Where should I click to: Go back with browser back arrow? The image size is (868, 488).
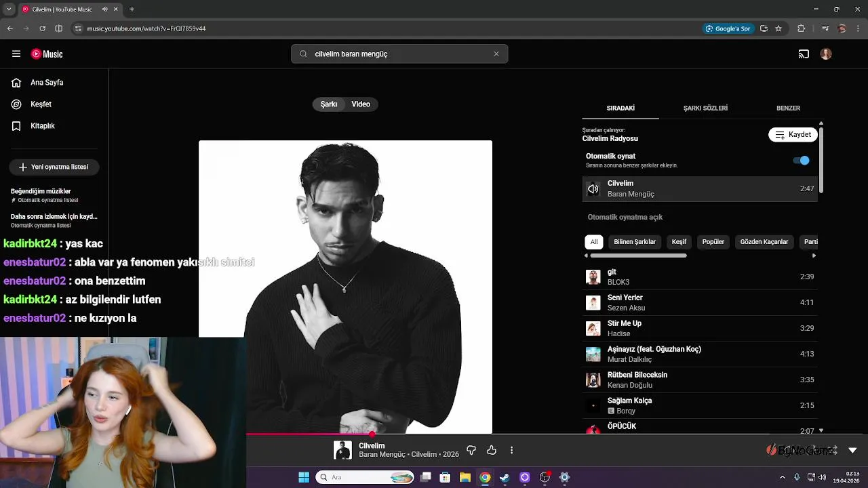(x=9, y=28)
